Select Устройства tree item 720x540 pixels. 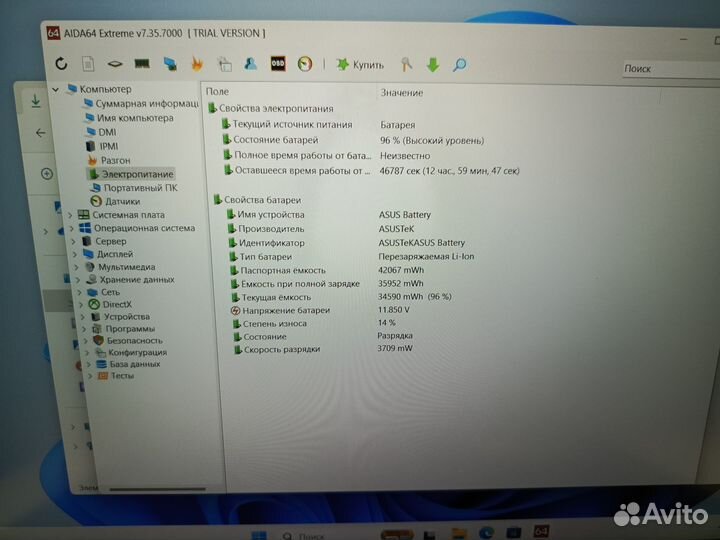point(120,316)
